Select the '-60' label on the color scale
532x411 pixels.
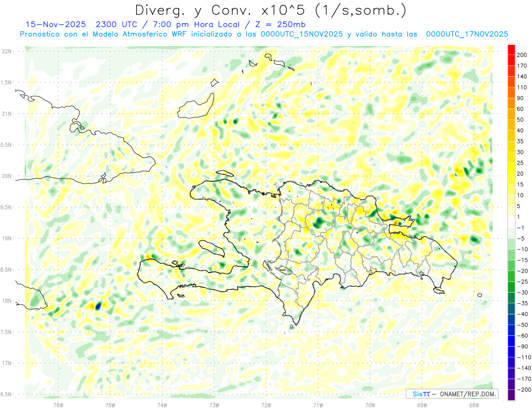pyautogui.click(x=522, y=336)
